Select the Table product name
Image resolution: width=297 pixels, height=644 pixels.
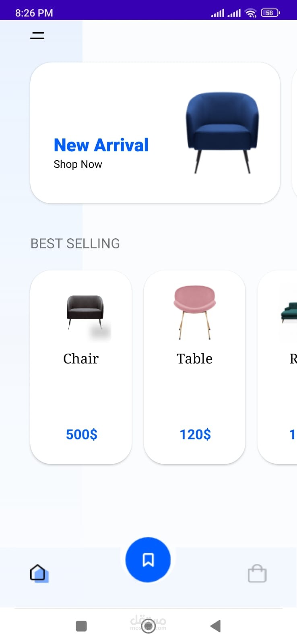point(194,359)
